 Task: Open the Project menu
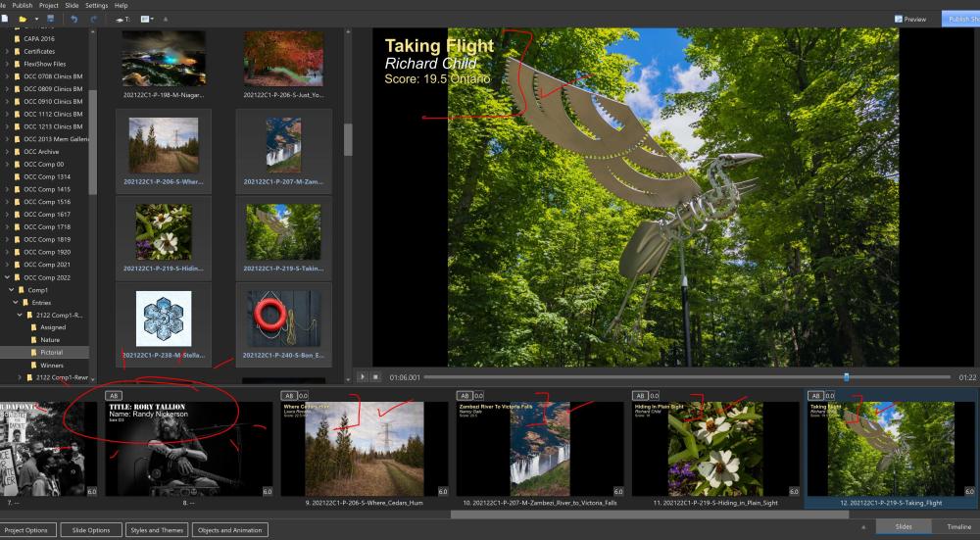point(49,5)
